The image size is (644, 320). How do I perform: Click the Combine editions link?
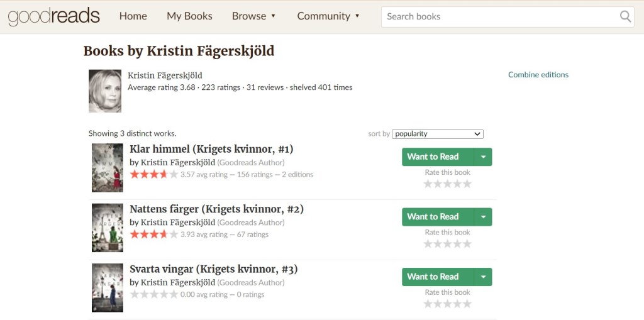538,75
